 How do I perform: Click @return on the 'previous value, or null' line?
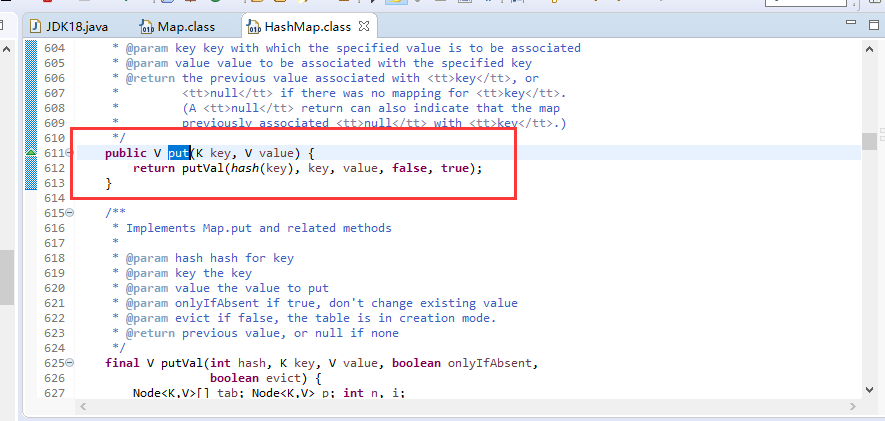[x=150, y=333]
